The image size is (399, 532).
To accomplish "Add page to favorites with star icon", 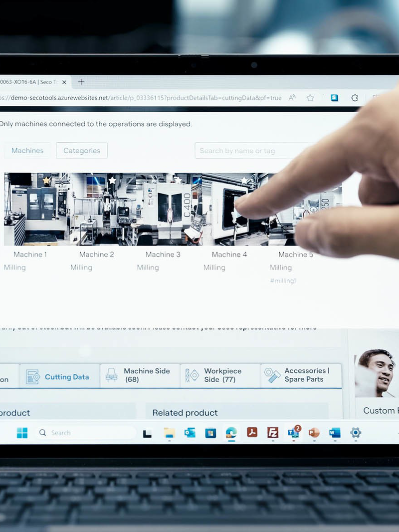I will coord(310,98).
